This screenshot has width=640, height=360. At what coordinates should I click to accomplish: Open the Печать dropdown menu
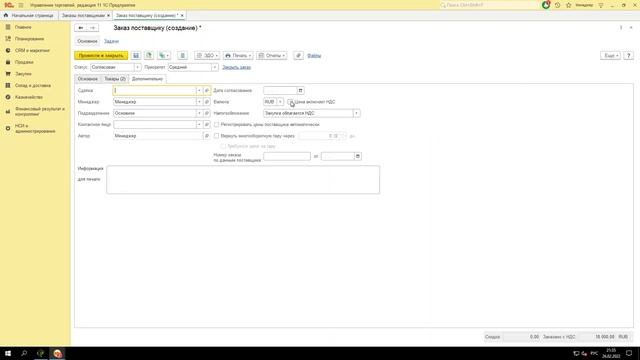(x=238, y=56)
